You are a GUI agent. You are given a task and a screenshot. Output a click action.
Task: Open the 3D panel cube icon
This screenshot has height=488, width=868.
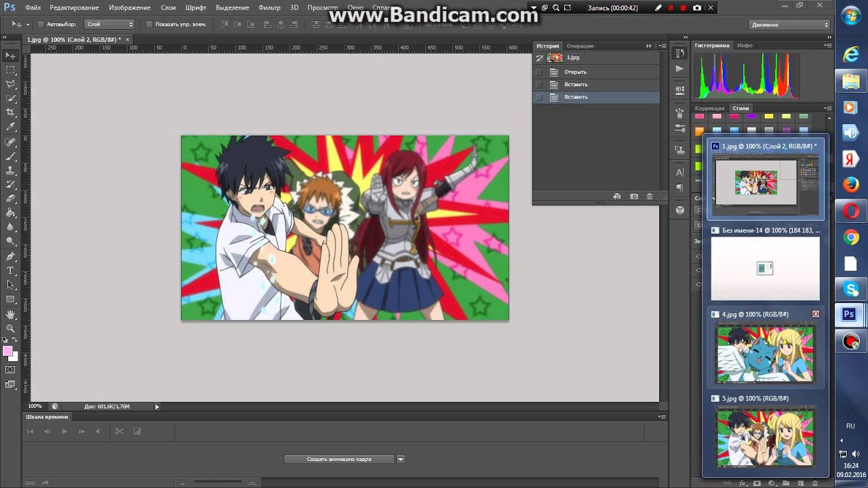pyautogui.click(x=679, y=210)
